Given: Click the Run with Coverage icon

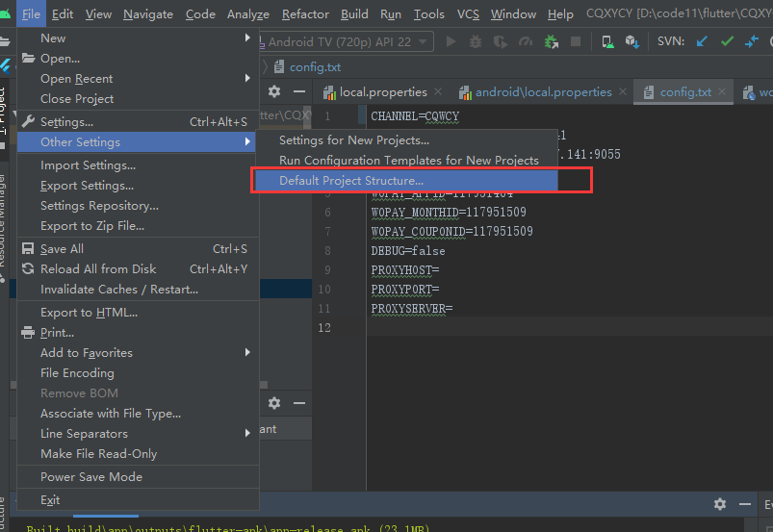Looking at the screenshot, I should pos(501,42).
